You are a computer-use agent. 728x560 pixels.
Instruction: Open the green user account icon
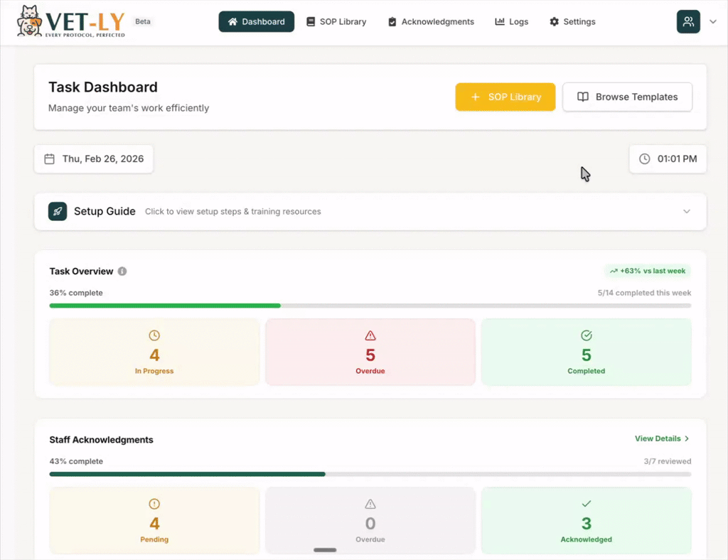687,21
